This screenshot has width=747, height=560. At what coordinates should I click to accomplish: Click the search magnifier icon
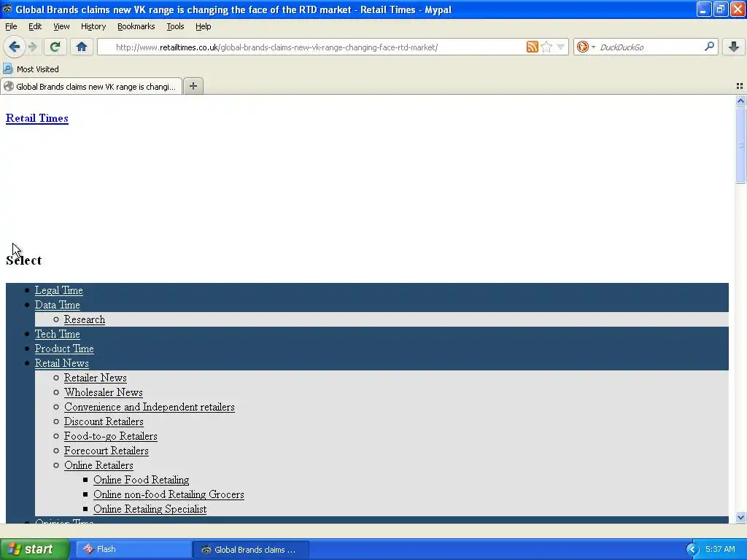709,47
